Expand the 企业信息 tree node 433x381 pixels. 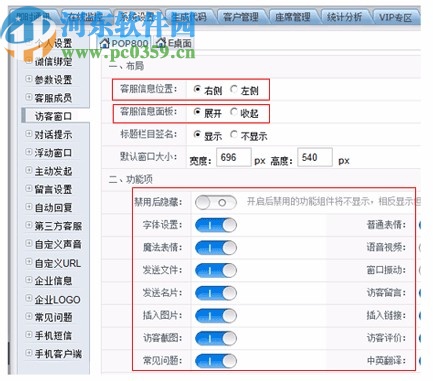point(29,280)
